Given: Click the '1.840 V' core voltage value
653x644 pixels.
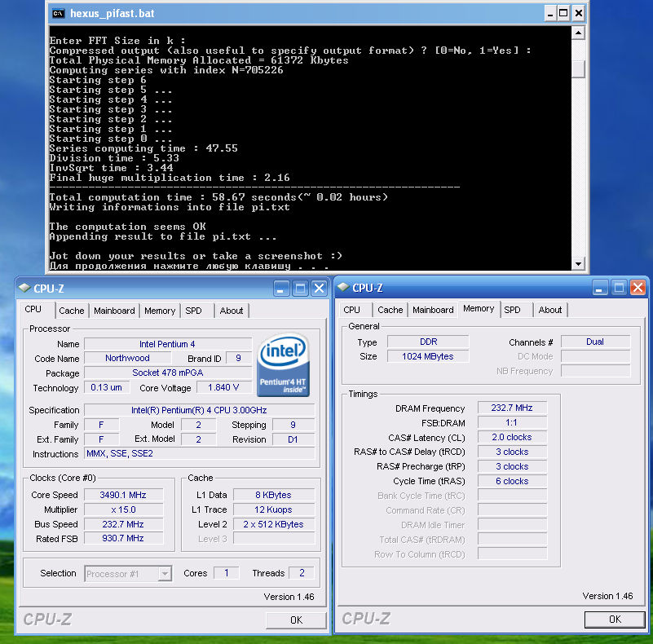Looking at the screenshot, I should (223, 387).
